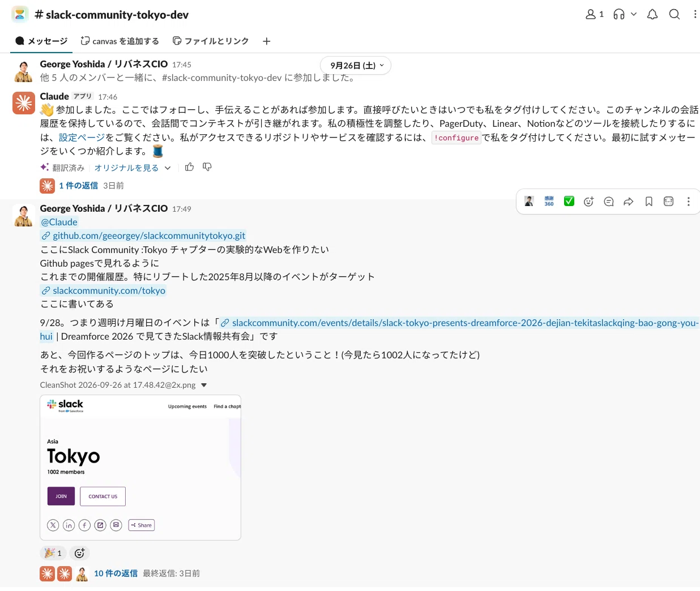Screen dimensions: 700x591
Task: Open the channel member list icon
Action: [x=594, y=14]
